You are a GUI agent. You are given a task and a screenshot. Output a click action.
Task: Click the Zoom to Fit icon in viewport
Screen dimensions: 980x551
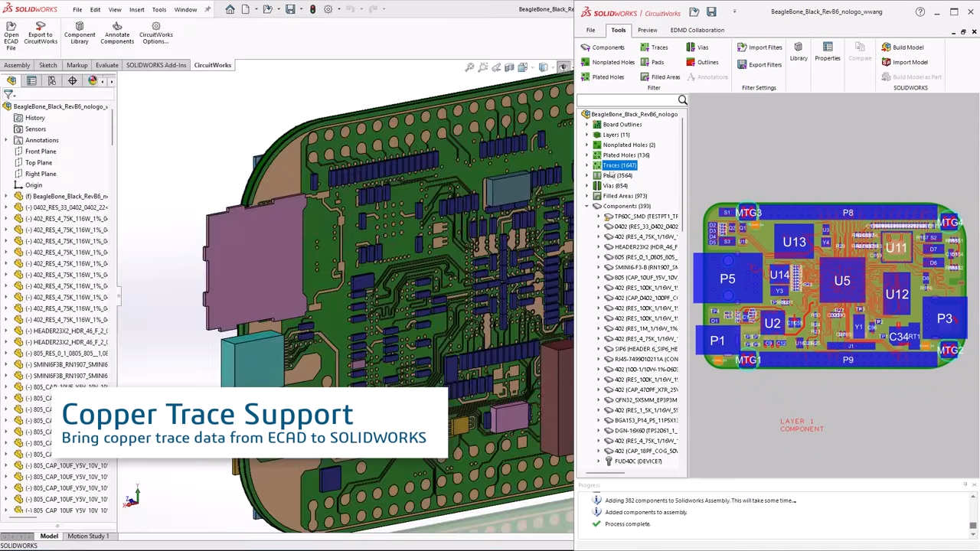coord(469,67)
